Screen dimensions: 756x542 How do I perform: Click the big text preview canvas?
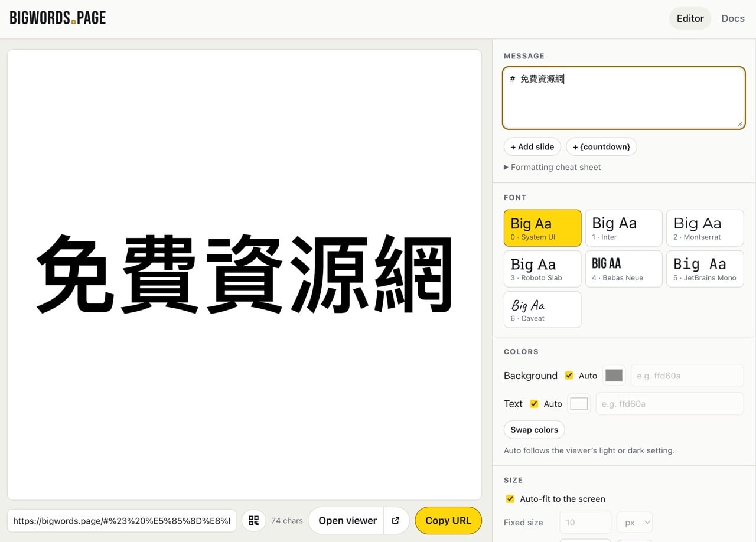245,275
